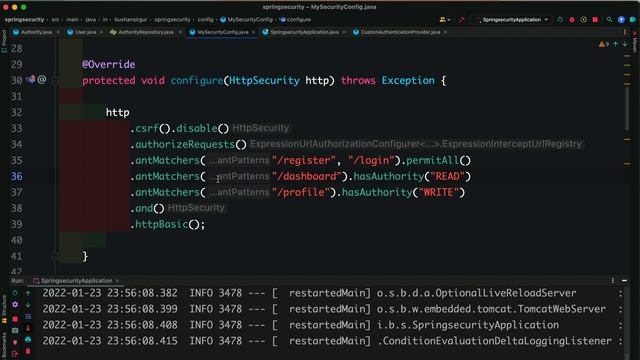The width and height of the screenshot is (640, 360).
Task: Go to previous highlighted error arrow
Action: tap(616, 44)
